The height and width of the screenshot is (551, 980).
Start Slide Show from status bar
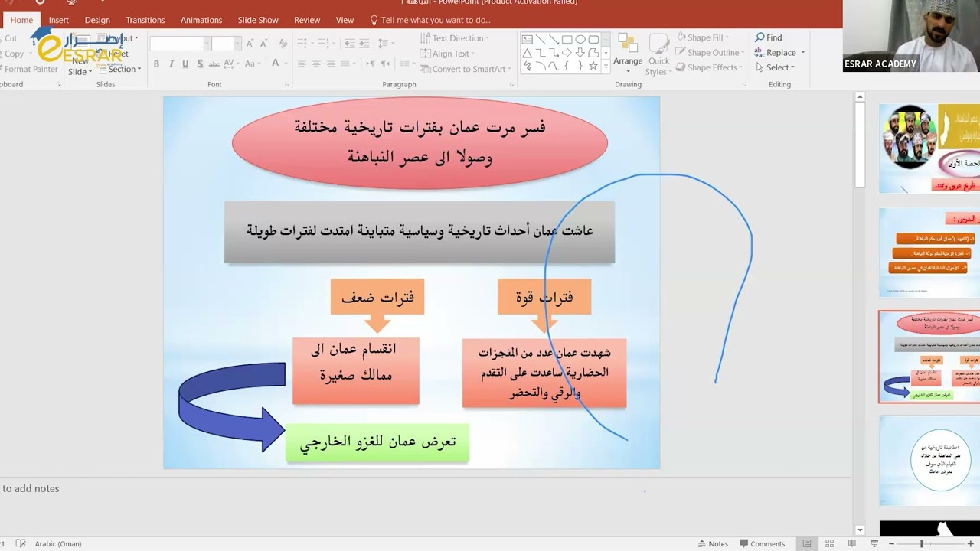coord(875,543)
